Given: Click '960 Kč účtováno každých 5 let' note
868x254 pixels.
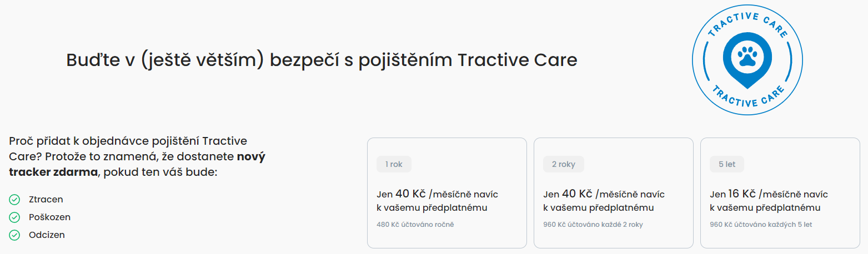Looking at the screenshot, I should coord(761,225).
